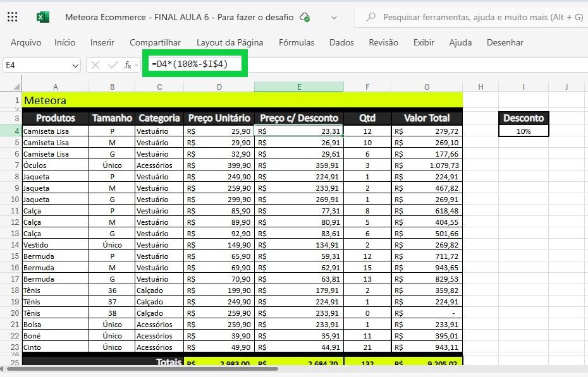Select the Preço Unitário header cell
This screenshot has height=377, width=588.
click(219, 118)
